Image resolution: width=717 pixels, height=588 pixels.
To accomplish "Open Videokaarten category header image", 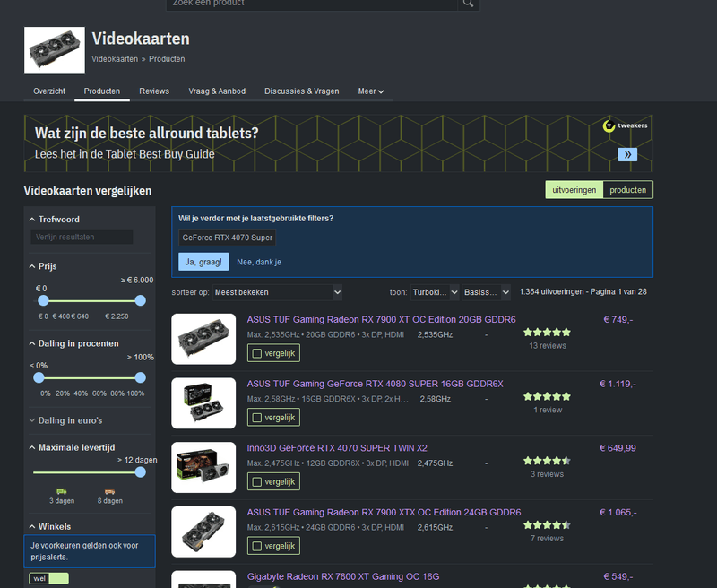I will point(55,50).
